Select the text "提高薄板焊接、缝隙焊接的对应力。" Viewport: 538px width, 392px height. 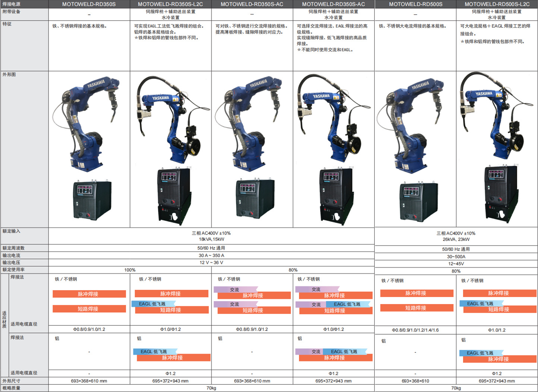pos(249,32)
